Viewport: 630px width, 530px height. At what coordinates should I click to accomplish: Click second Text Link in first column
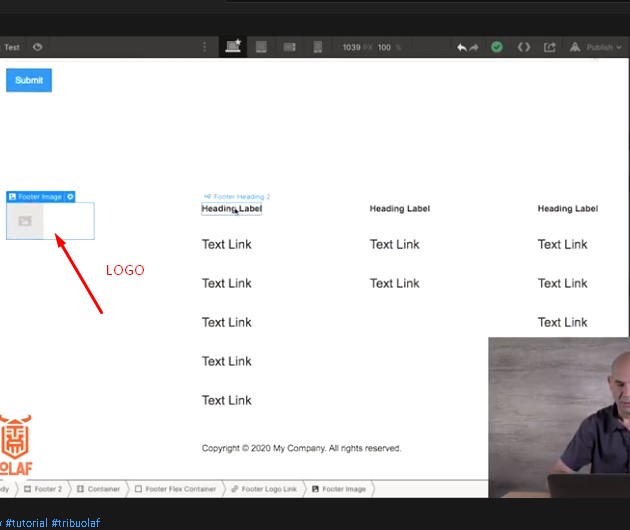click(x=227, y=283)
